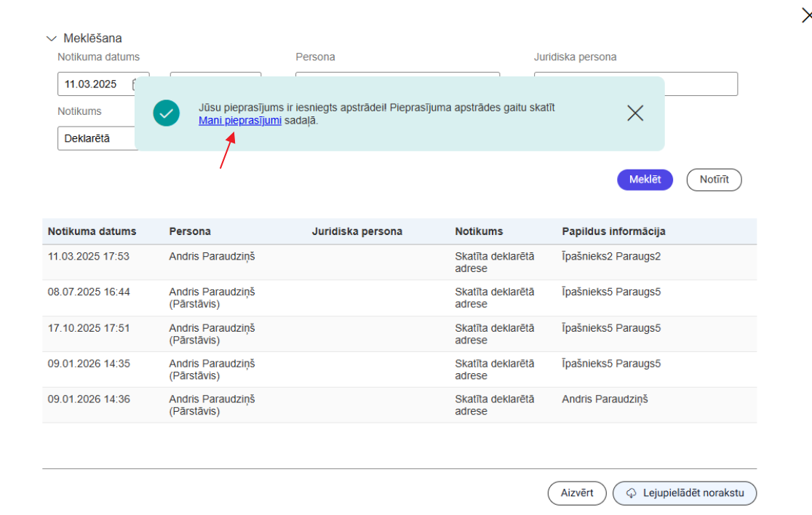The width and height of the screenshot is (812, 515).
Task: Click the Lejupielādēt norakstu button
Action: click(684, 493)
